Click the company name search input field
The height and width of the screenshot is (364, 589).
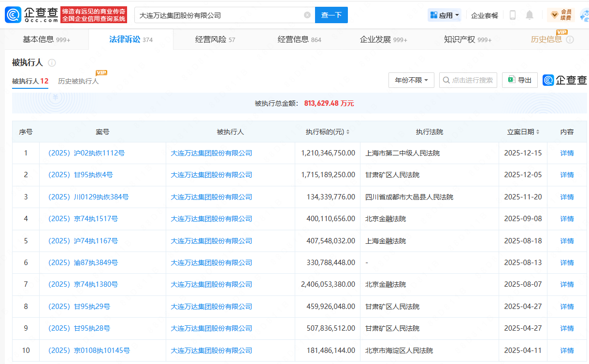(x=217, y=15)
